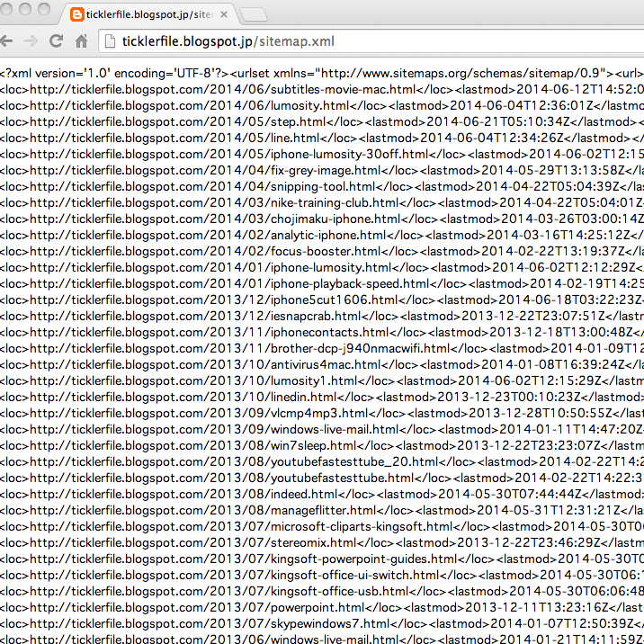Click the iphone5cut1606.html entry
Viewport: 644px width, 644px height.
tap(322, 300)
